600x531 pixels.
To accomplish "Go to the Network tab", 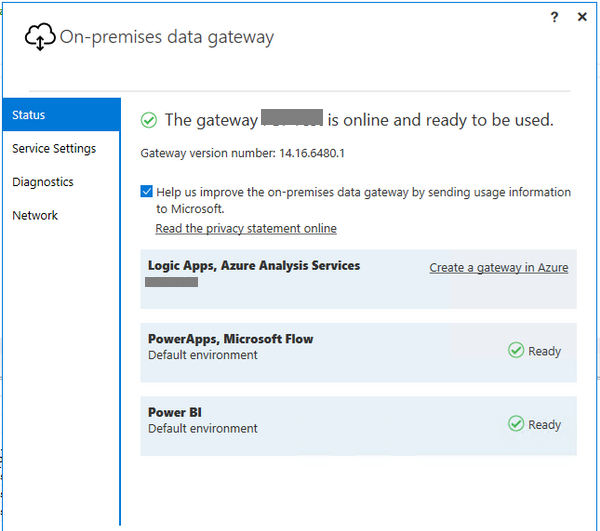I will coord(35,215).
